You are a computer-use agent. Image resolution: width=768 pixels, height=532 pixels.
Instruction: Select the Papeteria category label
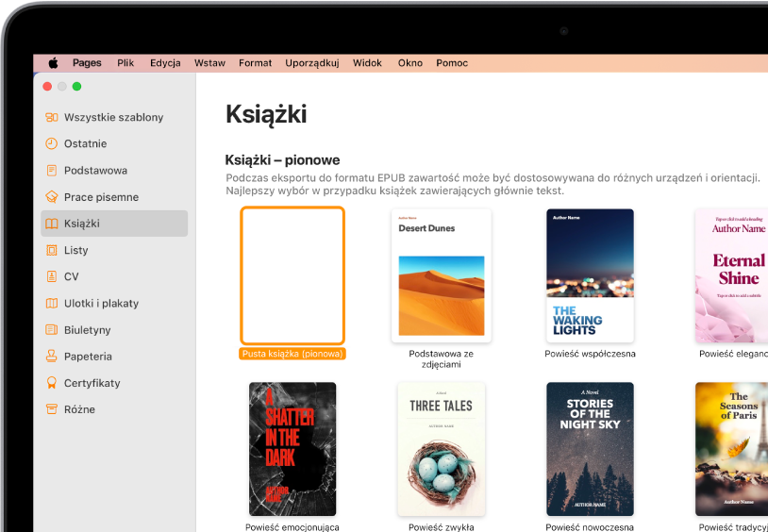(x=88, y=357)
